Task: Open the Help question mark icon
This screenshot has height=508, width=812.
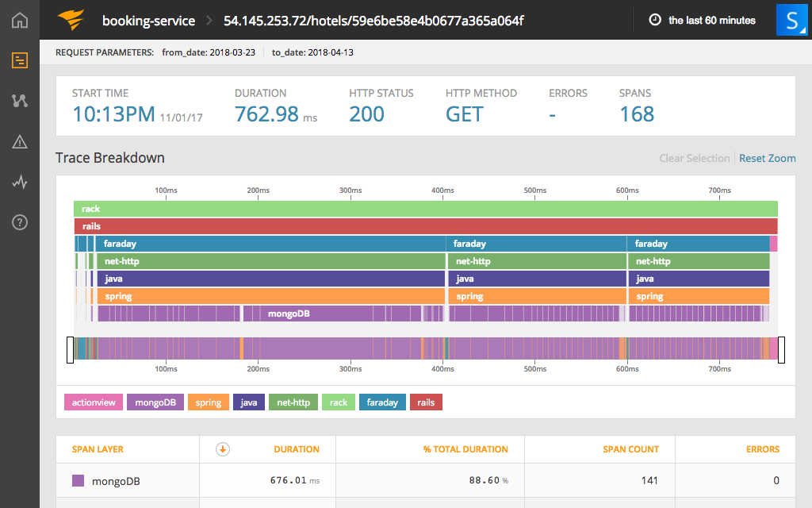Action: [19, 222]
